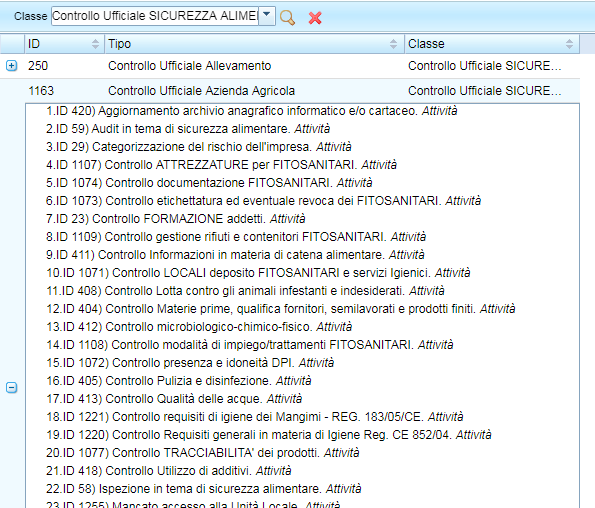Select the Controllo Ufficiale Allevamento row
The image size is (595, 508).
[290, 66]
